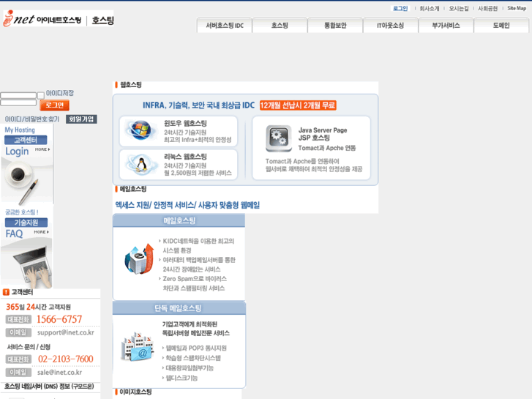Click the dedicated mail hosting building icon

(x=138, y=347)
